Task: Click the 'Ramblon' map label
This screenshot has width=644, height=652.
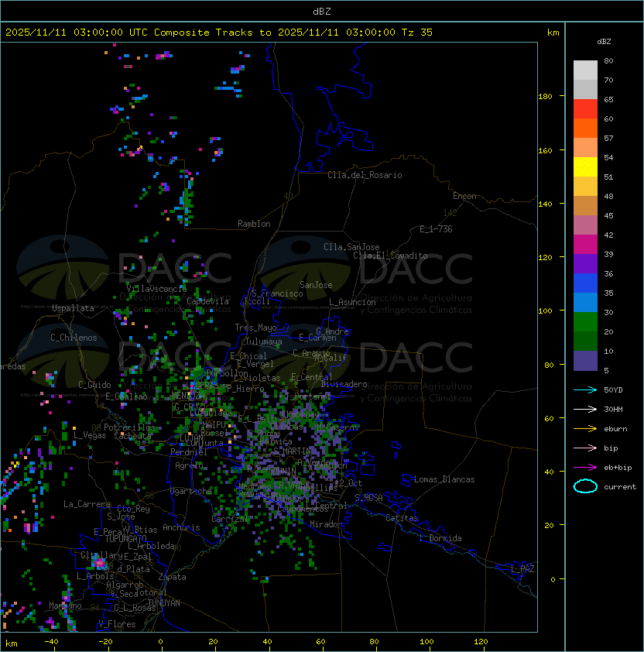Action: click(254, 224)
